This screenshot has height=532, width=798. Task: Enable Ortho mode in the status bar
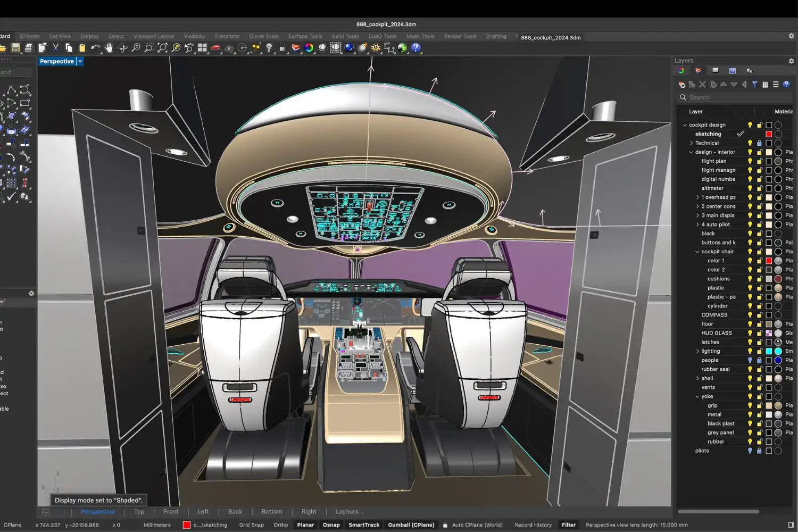click(x=280, y=525)
